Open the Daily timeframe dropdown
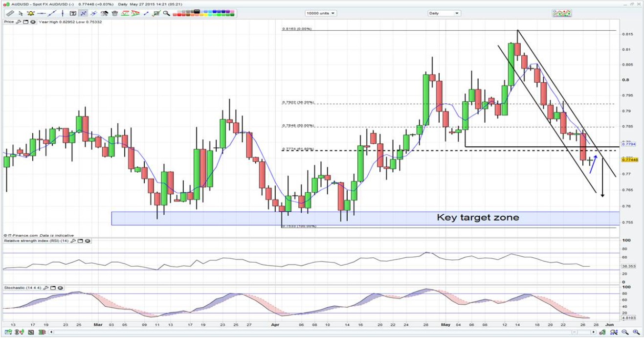The height and width of the screenshot is (338, 644). pyautogui.click(x=444, y=13)
